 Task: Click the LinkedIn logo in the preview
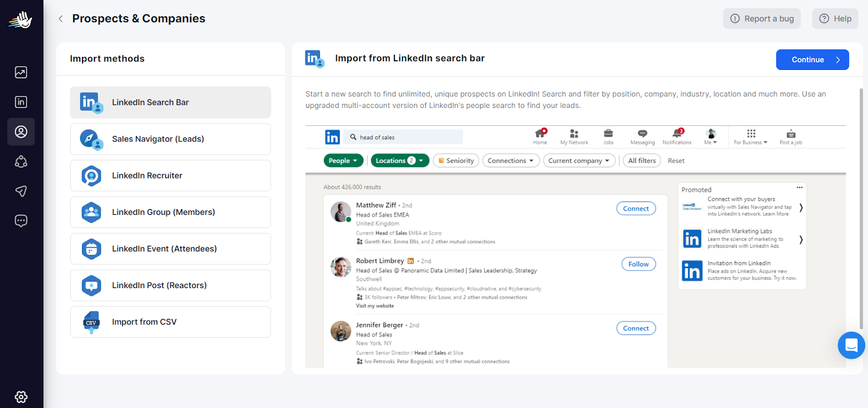click(333, 137)
